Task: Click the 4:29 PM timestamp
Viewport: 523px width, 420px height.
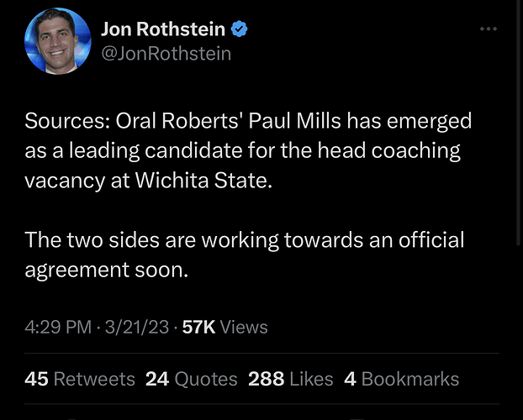Action: [x=57, y=328]
